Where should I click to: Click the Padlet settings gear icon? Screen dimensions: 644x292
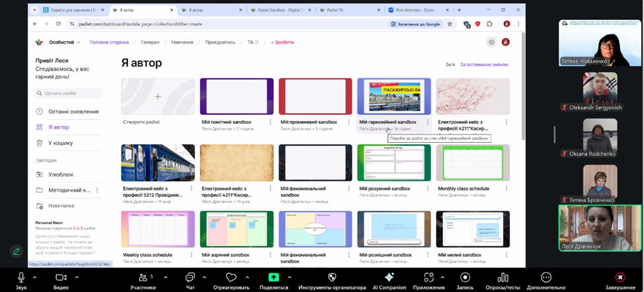(x=491, y=42)
